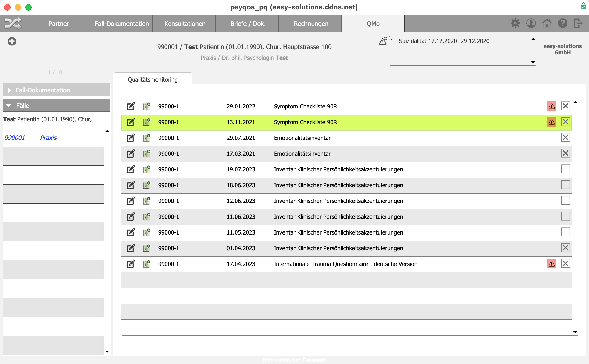589x364 pixels.
Task: Check the checkbox on 18.06.2023 row
Action: [565, 185]
